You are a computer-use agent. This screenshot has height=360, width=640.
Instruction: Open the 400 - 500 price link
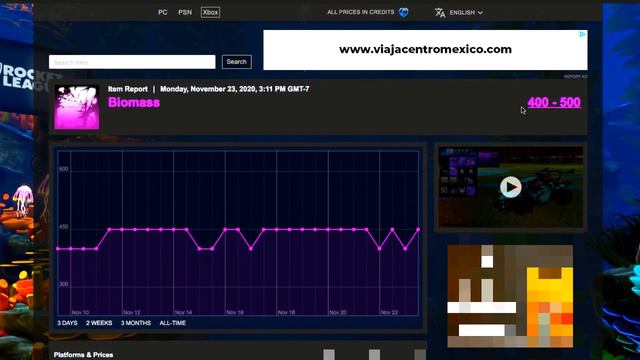[554, 102]
